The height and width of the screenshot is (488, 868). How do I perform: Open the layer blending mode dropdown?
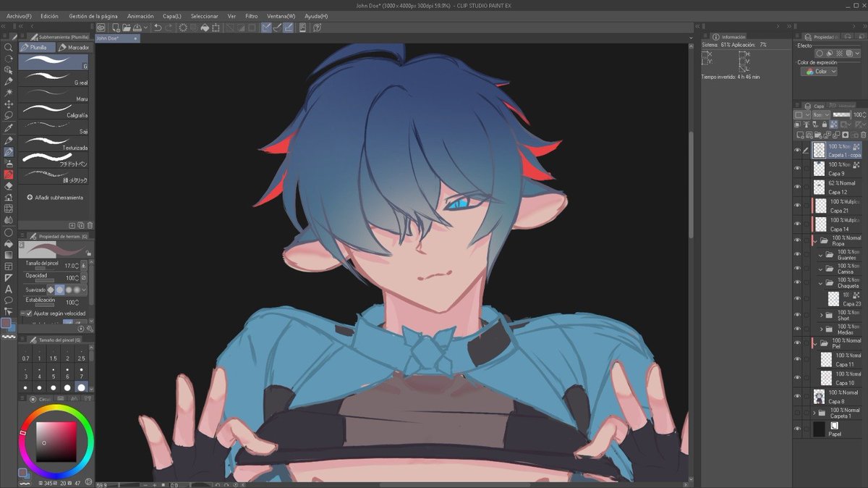(821, 114)
